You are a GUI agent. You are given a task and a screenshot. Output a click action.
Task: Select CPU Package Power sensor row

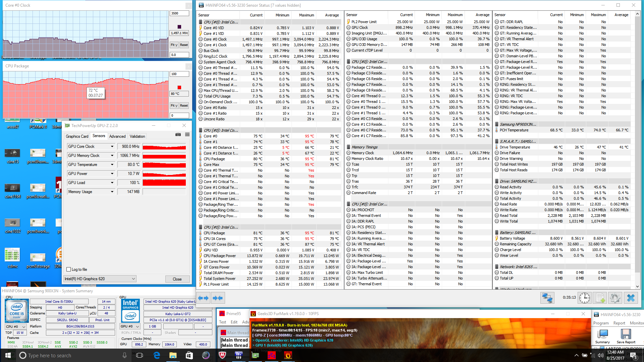(x=270, y=256)
